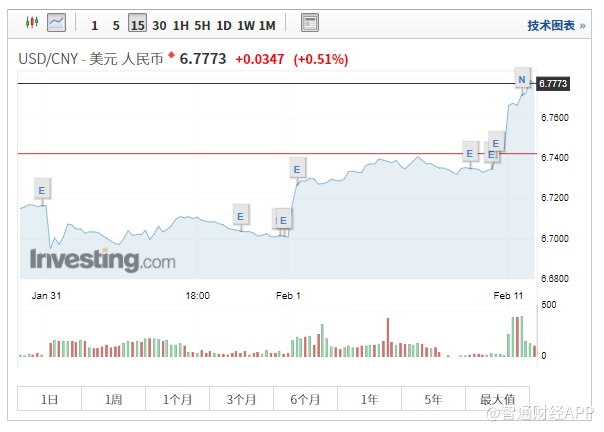
Task: Click the USD/CNY pair title
Action: (49, 60)
